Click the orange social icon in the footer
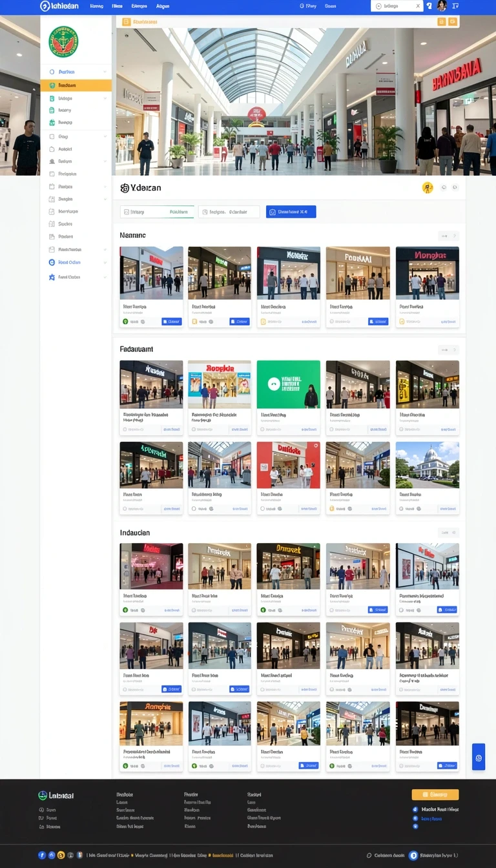The height and width of the screenshot is (868, 496). tap(61, 855)
